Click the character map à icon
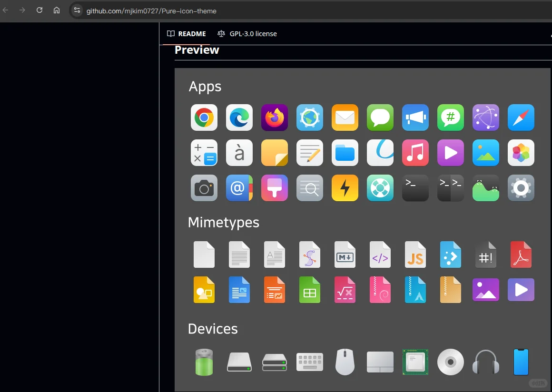Image resolution: width=552 pixels, height=392 pixels. pos(239,153)
